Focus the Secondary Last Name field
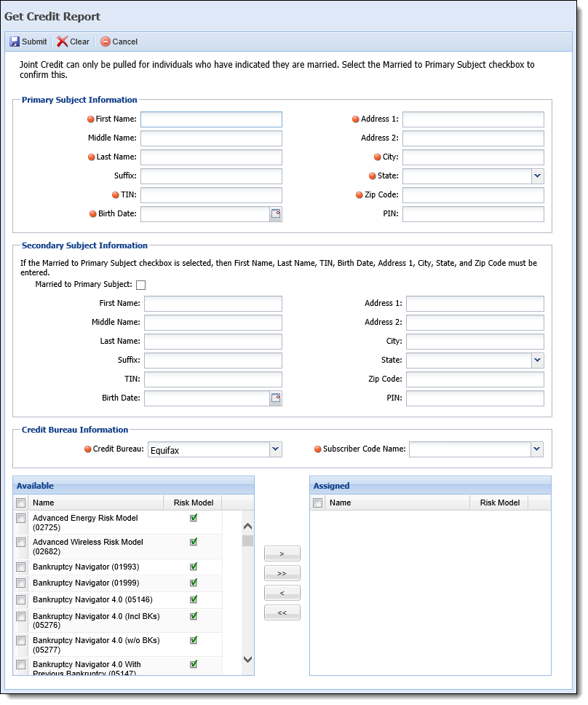Viewport: 588px width, 705px height. (213, 342)
